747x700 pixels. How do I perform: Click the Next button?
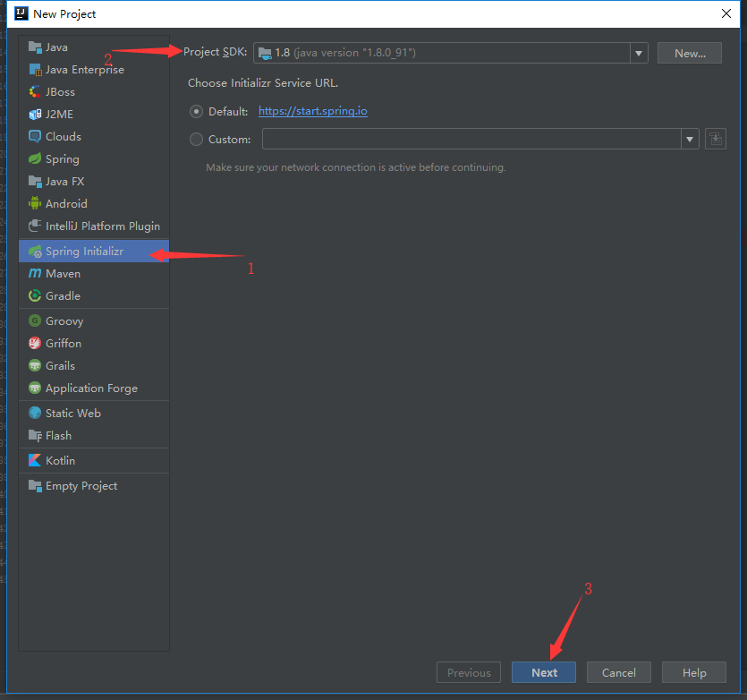point(544,672)
